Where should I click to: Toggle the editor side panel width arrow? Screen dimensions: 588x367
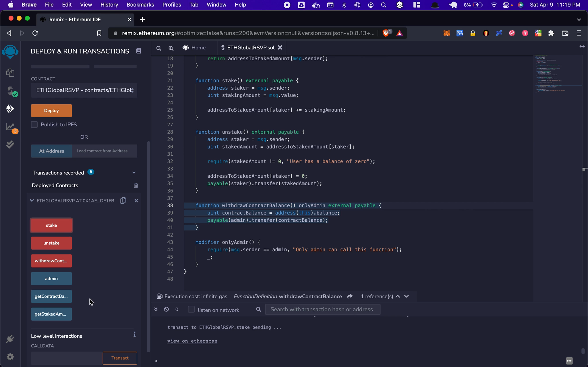[582, 47]
